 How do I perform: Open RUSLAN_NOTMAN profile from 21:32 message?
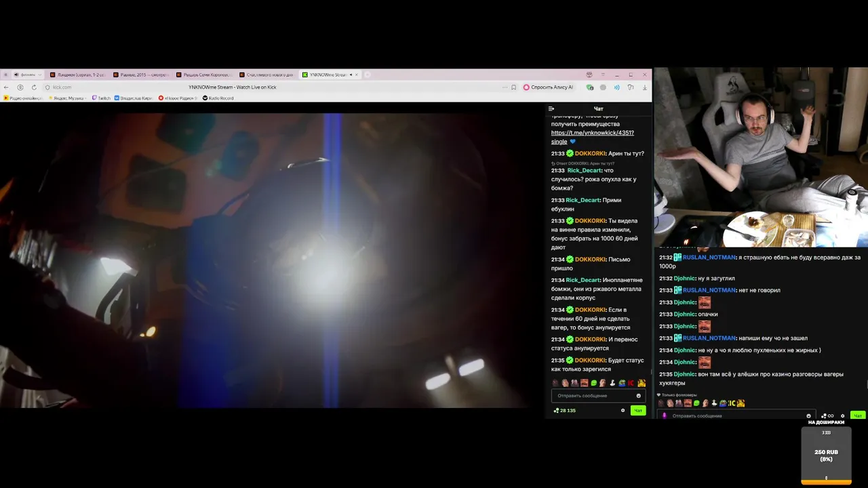pos(709,258)
